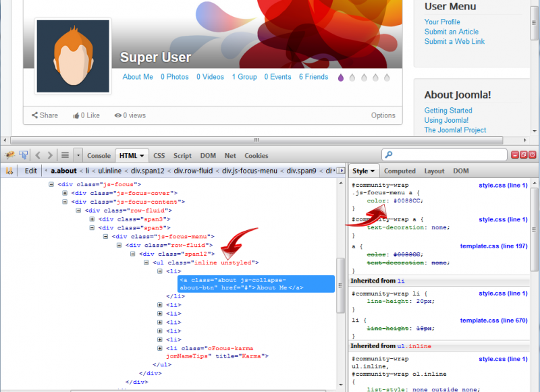
Task: Select ul.inline in the breadcrumb
Action: (x=109, y=171)
